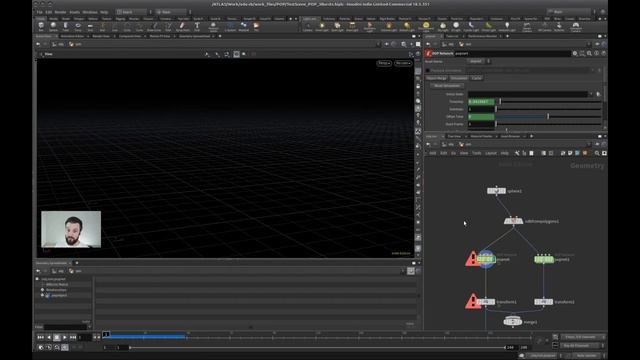The width and height of the screenshot is (640, 360).
Task: Select the Spray Paint shelf tool
Action: pyautogui.click(x=182, y=27)
